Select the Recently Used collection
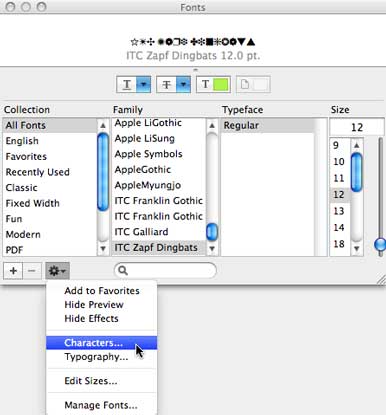This screenshot has height=415, width=386. point(50,172)
